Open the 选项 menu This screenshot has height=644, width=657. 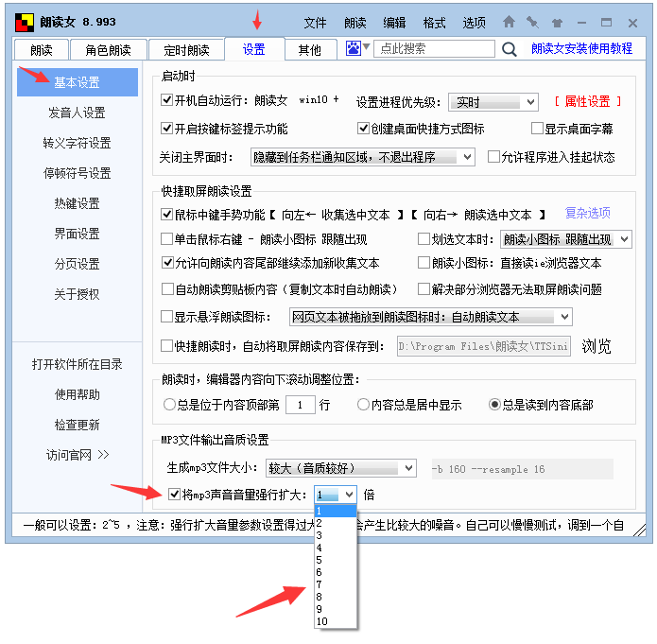point(474,23)
